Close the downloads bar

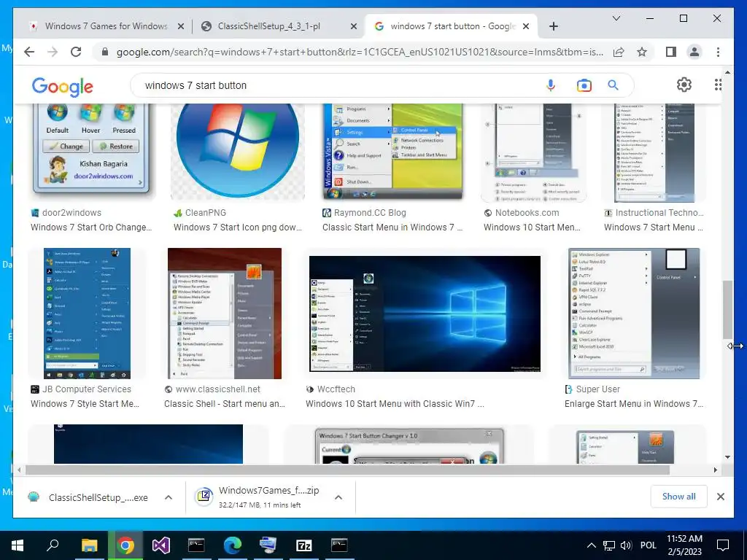tap(720, 497)
